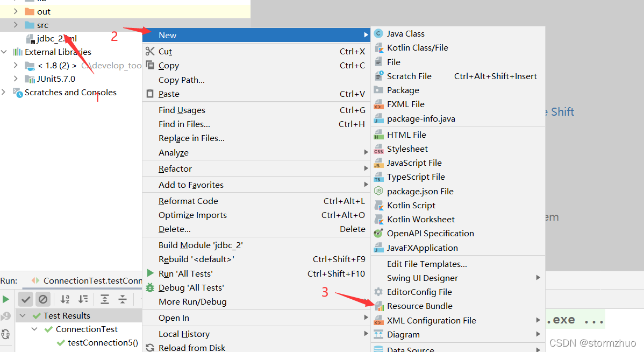Image resolution: width=644 pixels, height=352 pixels.
Task: Click the Reload from Disk icon
Action: tap(150, 348)
